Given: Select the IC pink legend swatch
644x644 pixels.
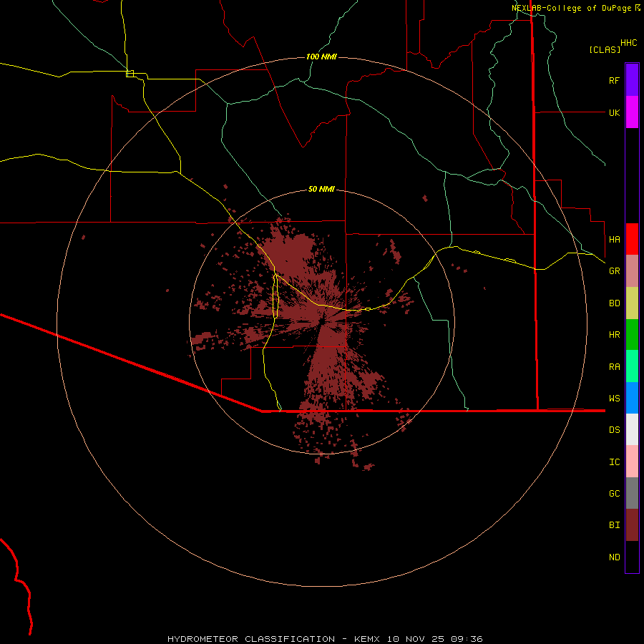Looking at the screenshot, I should click(632, 462).
